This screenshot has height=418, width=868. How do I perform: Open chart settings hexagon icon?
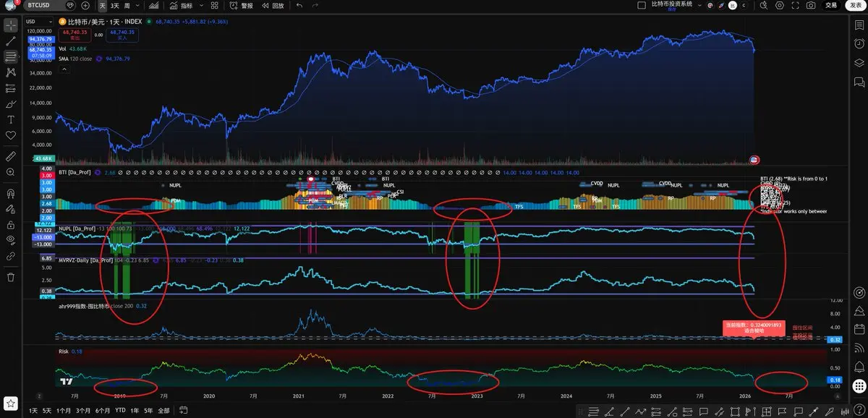click(x=780, y=5)
